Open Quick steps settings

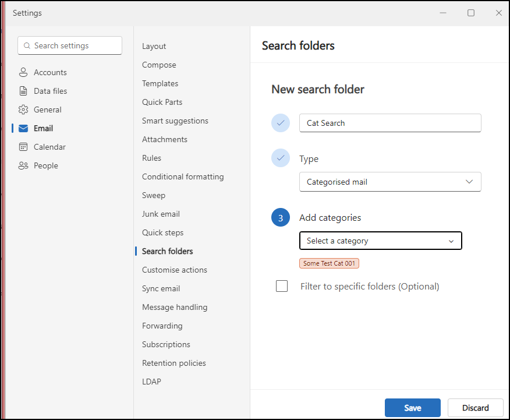coord(162,232)
